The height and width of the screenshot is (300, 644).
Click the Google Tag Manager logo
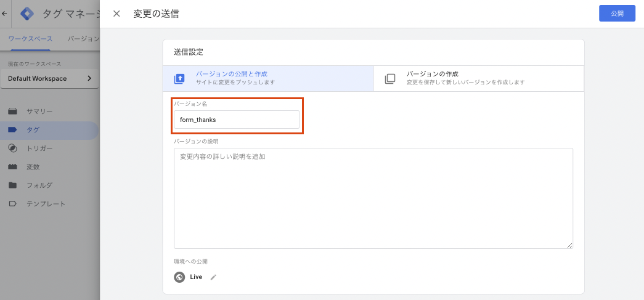[x=27, y=14]
